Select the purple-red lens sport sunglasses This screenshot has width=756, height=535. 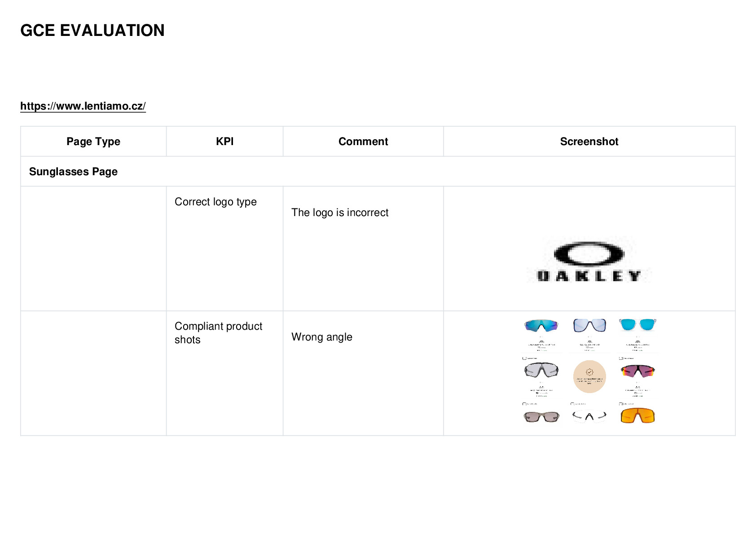click(637, 371)
